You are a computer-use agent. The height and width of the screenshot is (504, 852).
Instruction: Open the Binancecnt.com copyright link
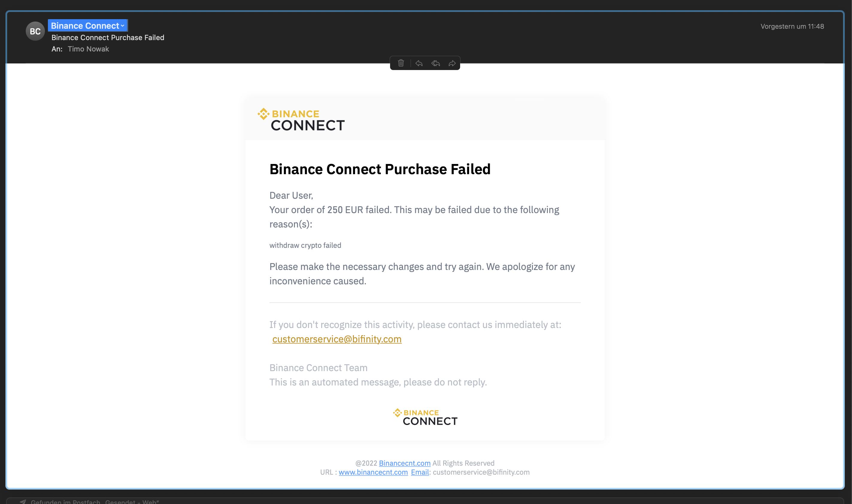(x=405, y=463)
